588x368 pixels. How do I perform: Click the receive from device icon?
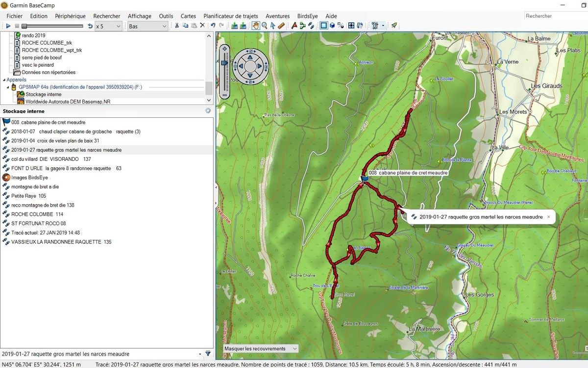pyautogui.click(x=243, y=26)
